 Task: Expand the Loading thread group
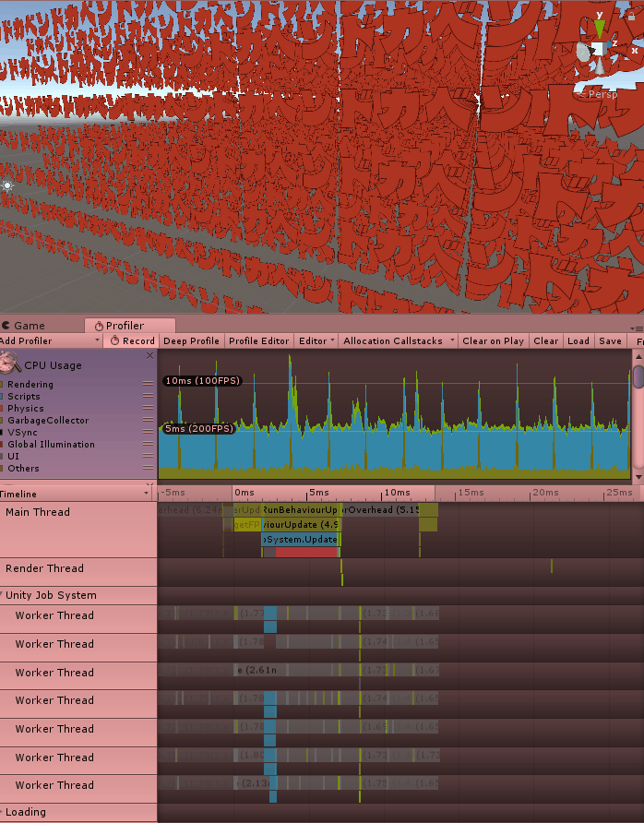tap(2, 811)
